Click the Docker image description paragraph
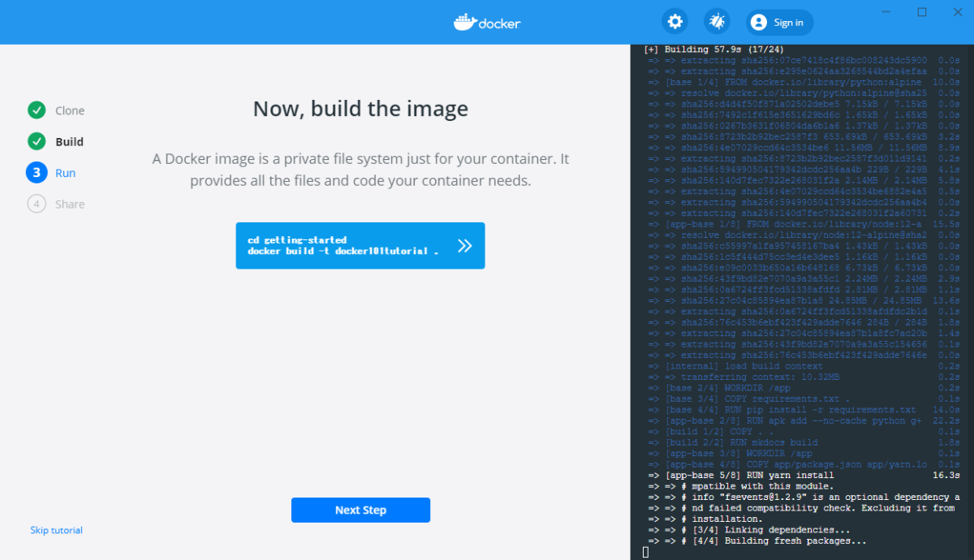974x560 pixels. click(x=360, y=170)
